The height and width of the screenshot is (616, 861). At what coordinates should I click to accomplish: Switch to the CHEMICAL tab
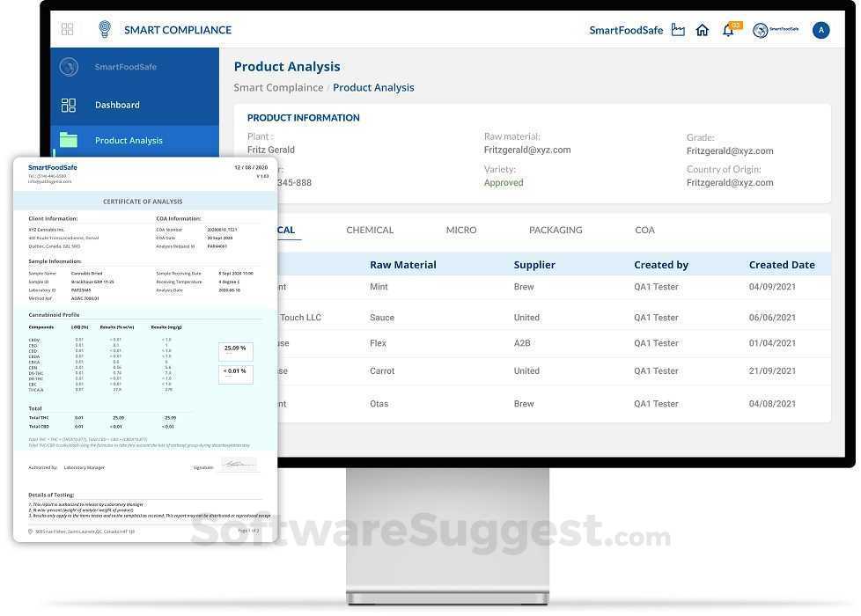point(369,230)
